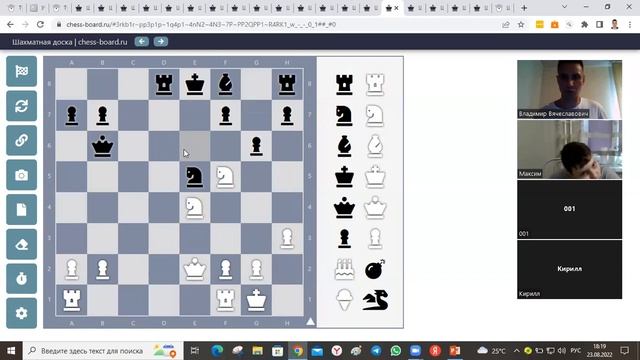This screenshot has width=640, height=360.
Task: Open the browser extensions puzzle icon
Action: [x=584, y=24]
